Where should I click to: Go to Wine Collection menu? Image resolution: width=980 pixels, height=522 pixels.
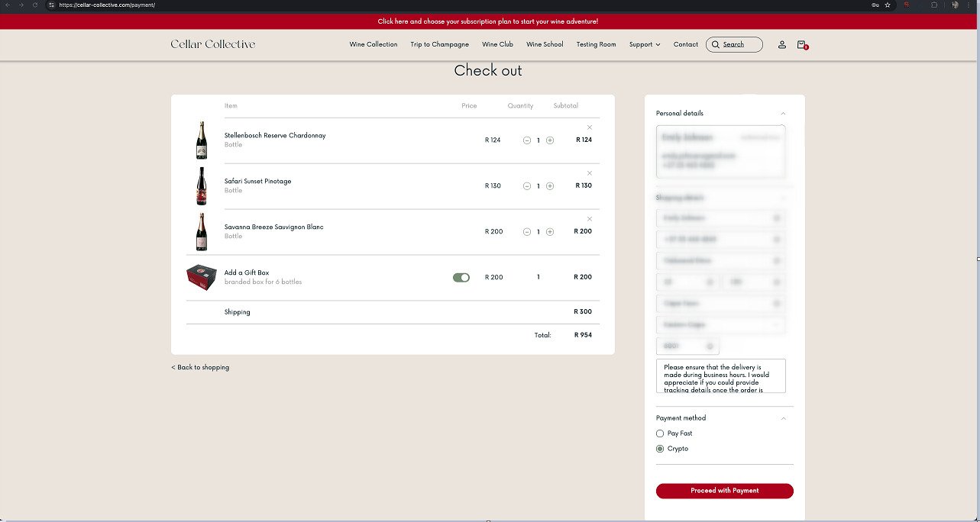coord(374,44)
